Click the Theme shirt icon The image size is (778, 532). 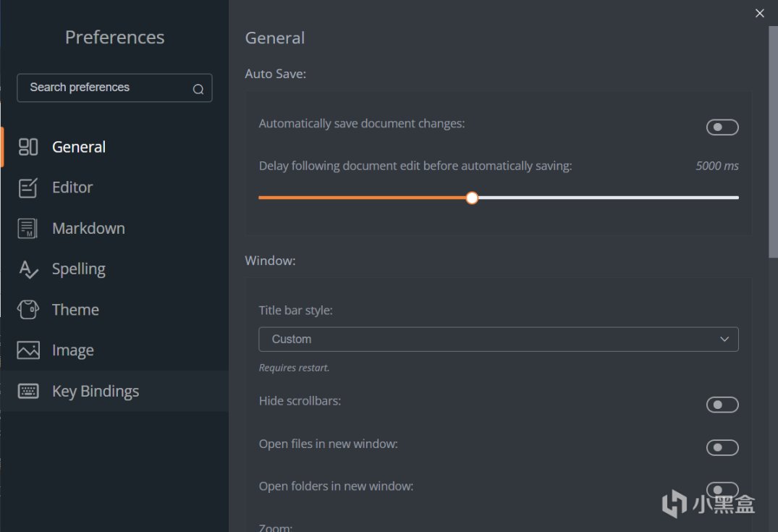(28, 310)
